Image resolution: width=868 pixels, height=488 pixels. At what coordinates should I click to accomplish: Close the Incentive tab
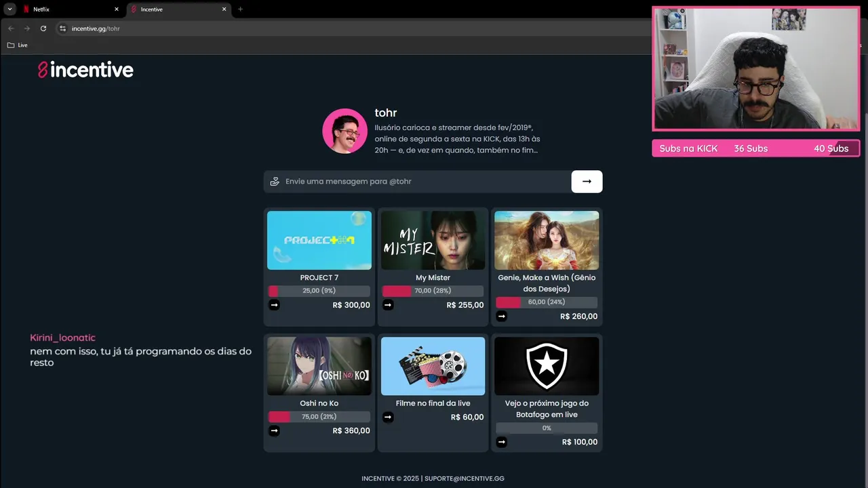click(224, 9)
